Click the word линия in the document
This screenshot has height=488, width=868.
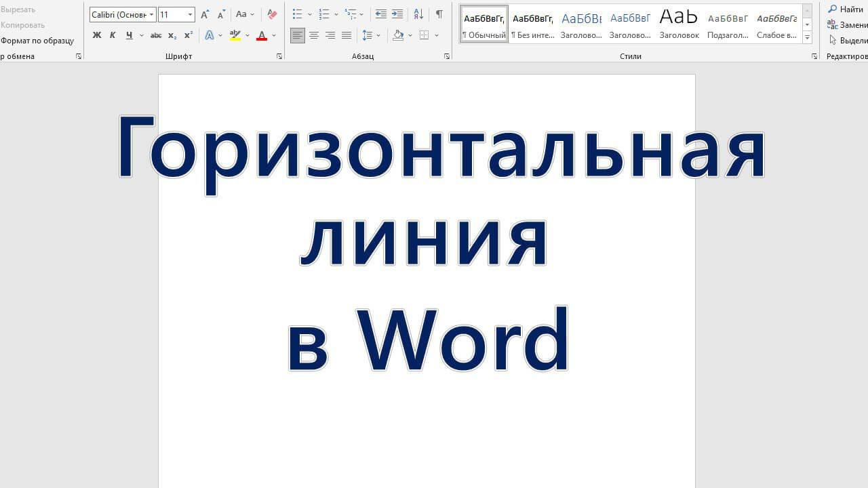click(424, 241)
